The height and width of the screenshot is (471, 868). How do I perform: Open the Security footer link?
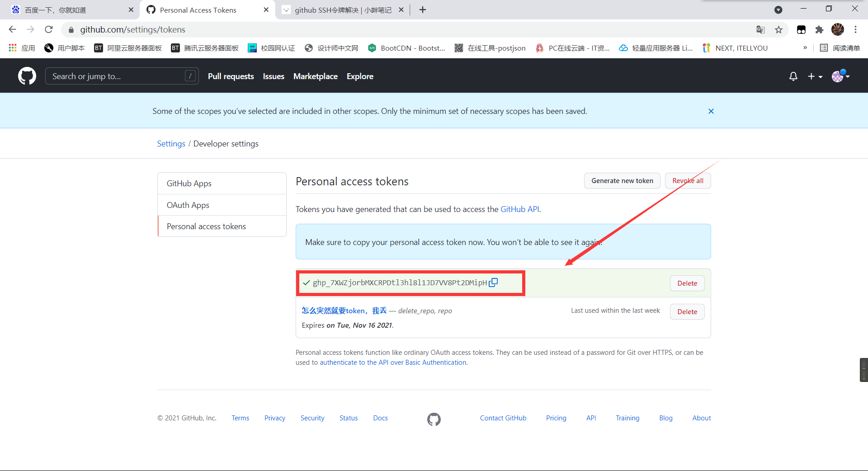coord(312,418)
